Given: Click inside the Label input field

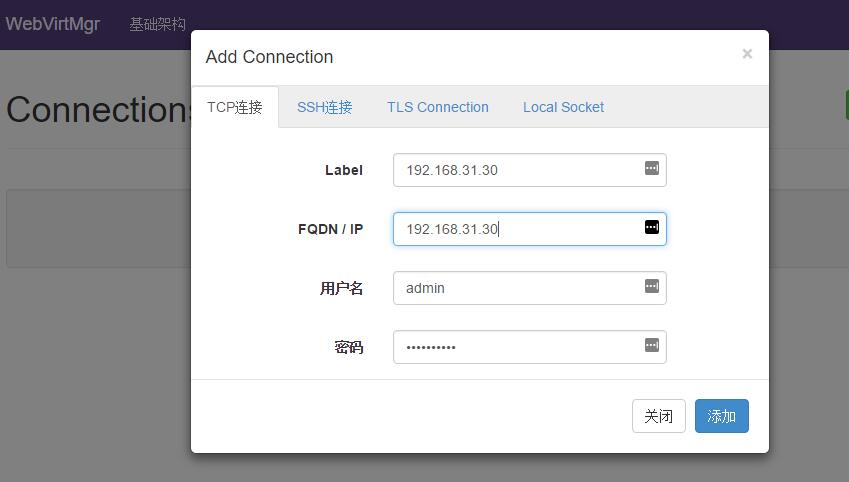Looking at the screenshot, I should [515, 170].
